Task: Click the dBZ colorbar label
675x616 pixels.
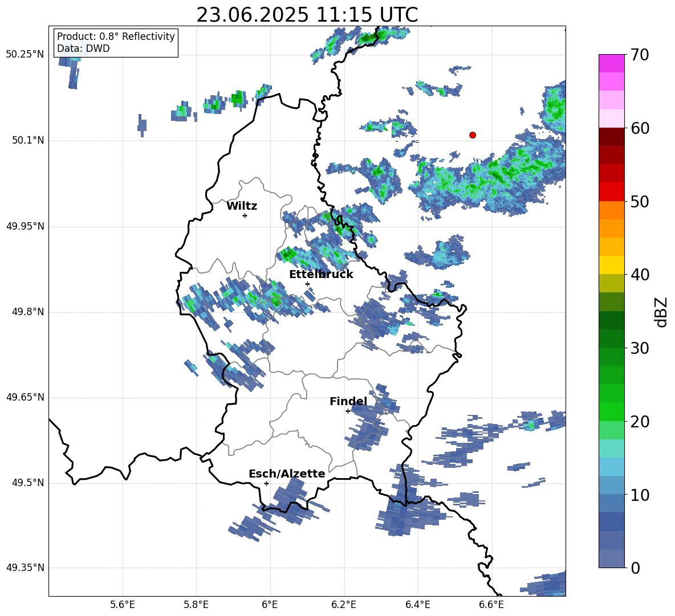Action: 662,312
